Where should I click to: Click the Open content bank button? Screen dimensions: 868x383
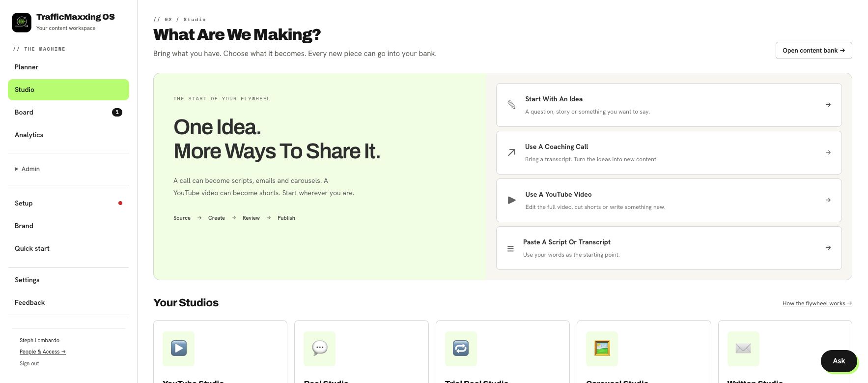coord(813,51)
